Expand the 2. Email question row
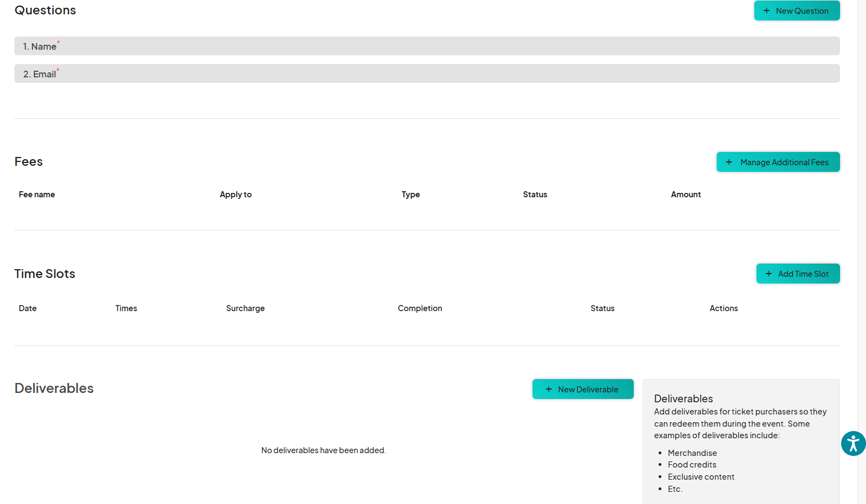Viewport: 866px width, 504px height. pos(426,74)
